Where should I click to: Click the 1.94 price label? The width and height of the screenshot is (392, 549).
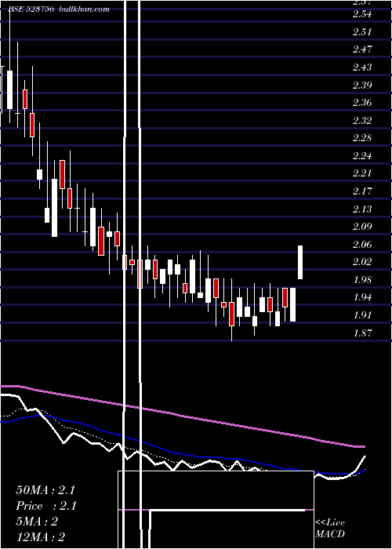click(362, 297)
